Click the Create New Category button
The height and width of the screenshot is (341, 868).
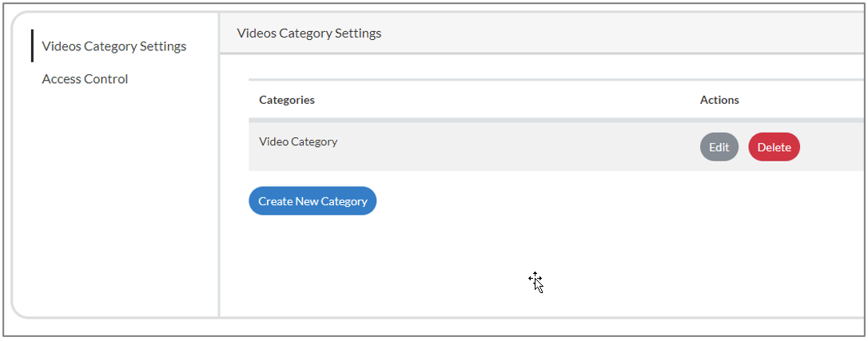tap(313, 201)
